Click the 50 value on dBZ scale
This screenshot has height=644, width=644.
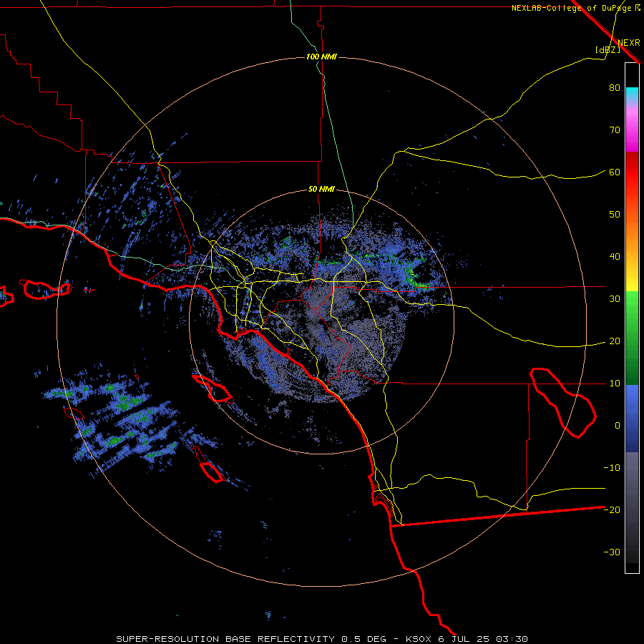point(615,215)
